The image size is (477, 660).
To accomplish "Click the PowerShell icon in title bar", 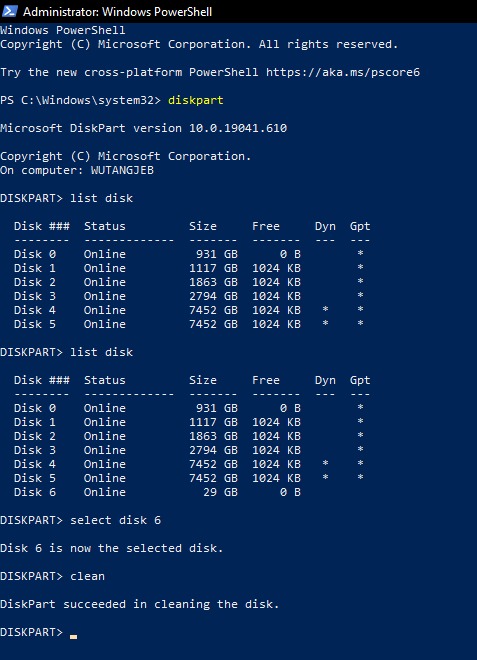I will point(9,11).
